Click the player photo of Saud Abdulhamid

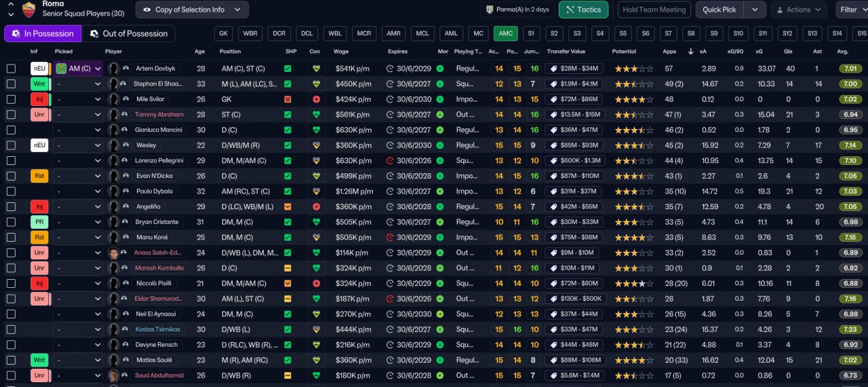click(x=114, y=375)
